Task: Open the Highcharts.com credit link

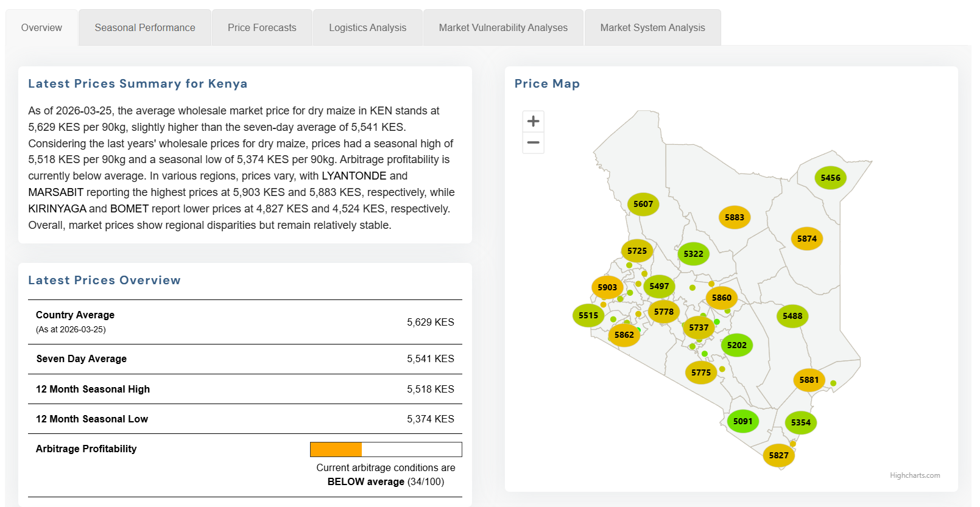Action: 914,475
